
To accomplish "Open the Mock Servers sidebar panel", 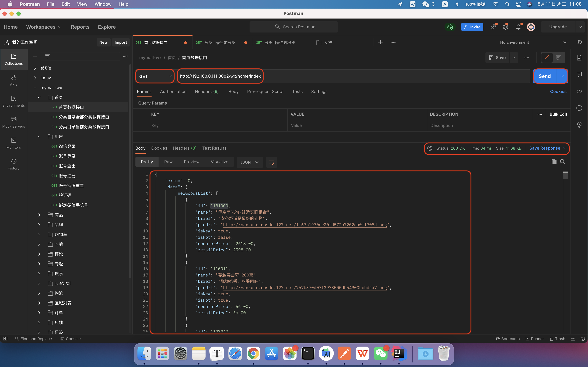I will click(x=14, y=122).
